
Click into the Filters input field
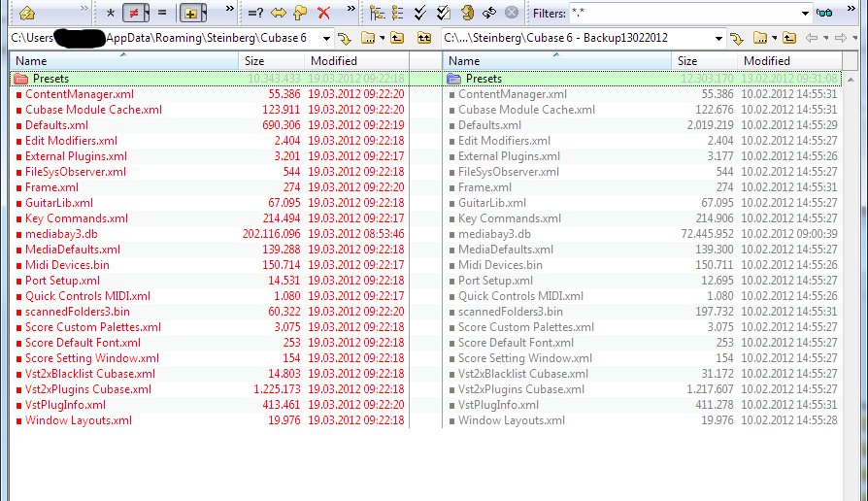(684, 13)
